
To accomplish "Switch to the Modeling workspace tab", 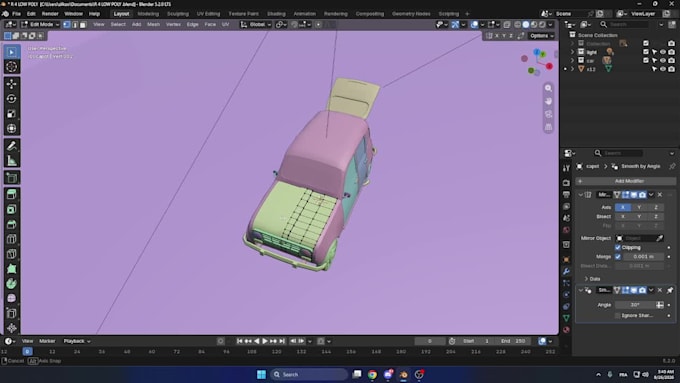I will coord(148,14).
